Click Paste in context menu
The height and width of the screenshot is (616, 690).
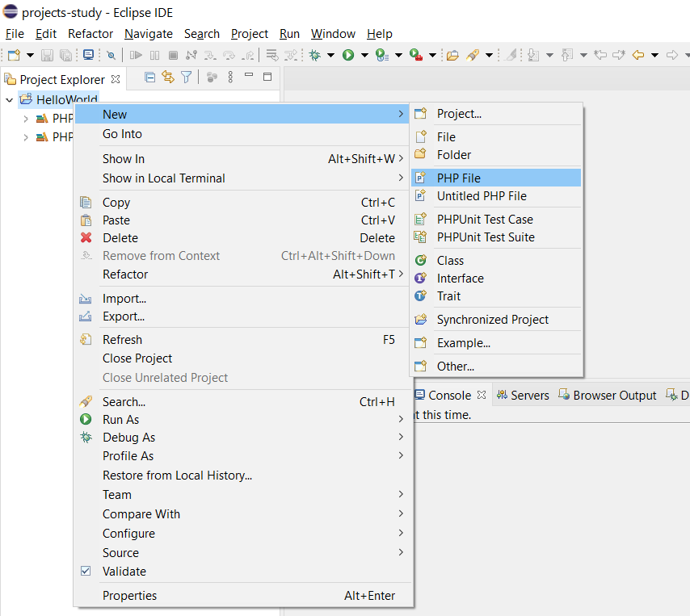(x=243, y=220)
